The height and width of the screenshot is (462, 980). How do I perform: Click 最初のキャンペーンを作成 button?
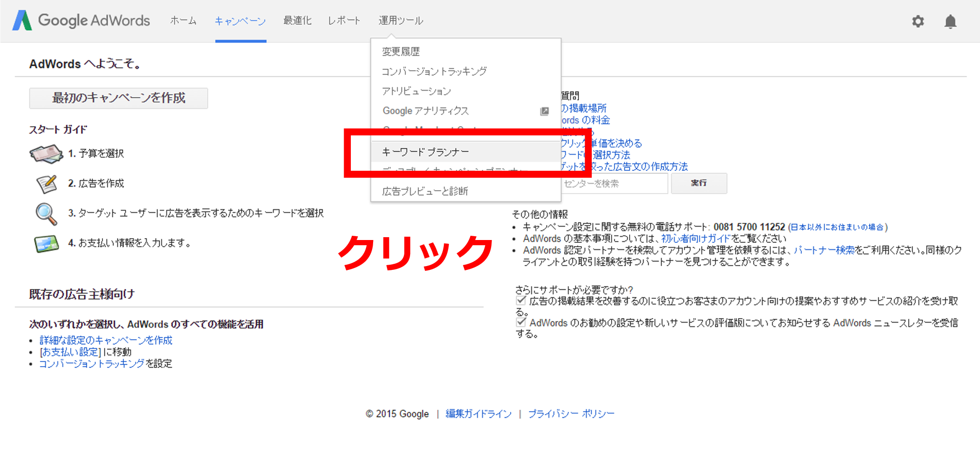[119, 98]
